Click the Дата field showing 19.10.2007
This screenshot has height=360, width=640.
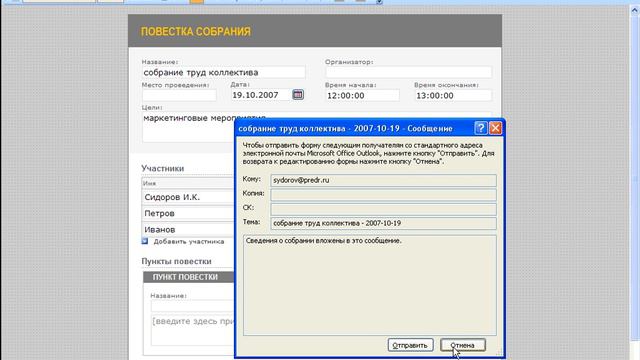click(261, 95)
